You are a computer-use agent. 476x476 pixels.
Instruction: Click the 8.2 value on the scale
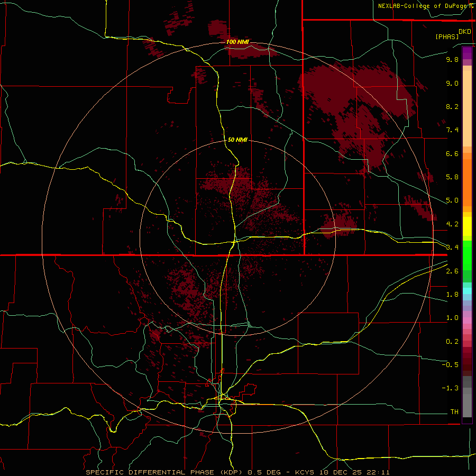point(452,106)
